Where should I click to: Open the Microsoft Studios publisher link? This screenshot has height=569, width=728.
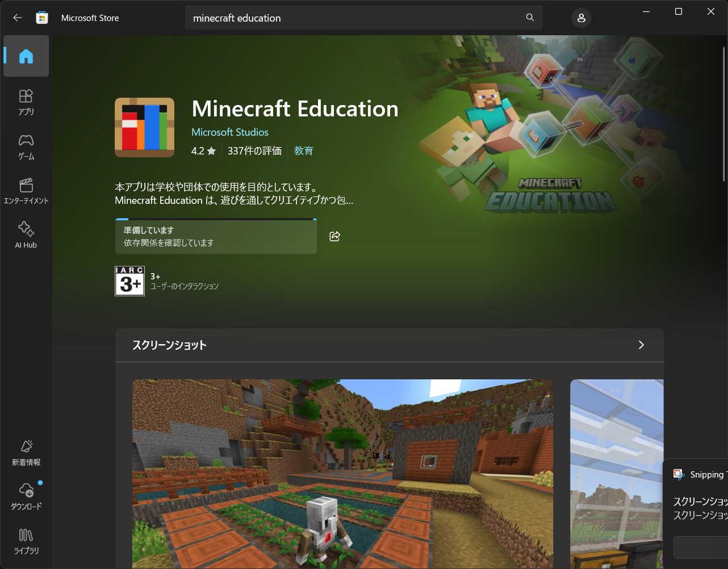point(230,132)
